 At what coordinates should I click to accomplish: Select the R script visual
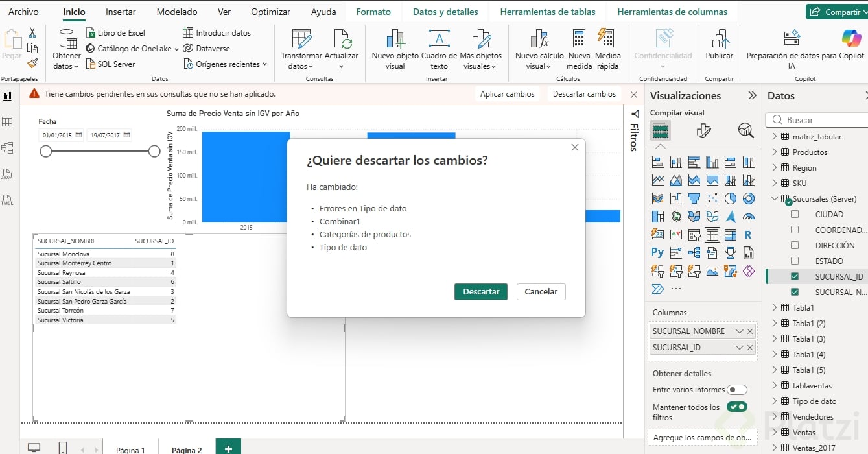pyautogui.click(x=749, y=235)
